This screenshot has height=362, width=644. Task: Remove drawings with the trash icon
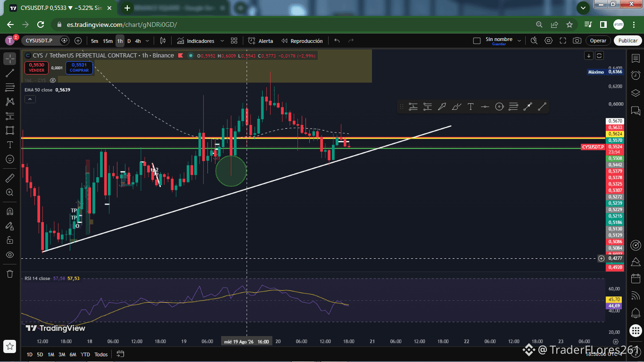10,273
